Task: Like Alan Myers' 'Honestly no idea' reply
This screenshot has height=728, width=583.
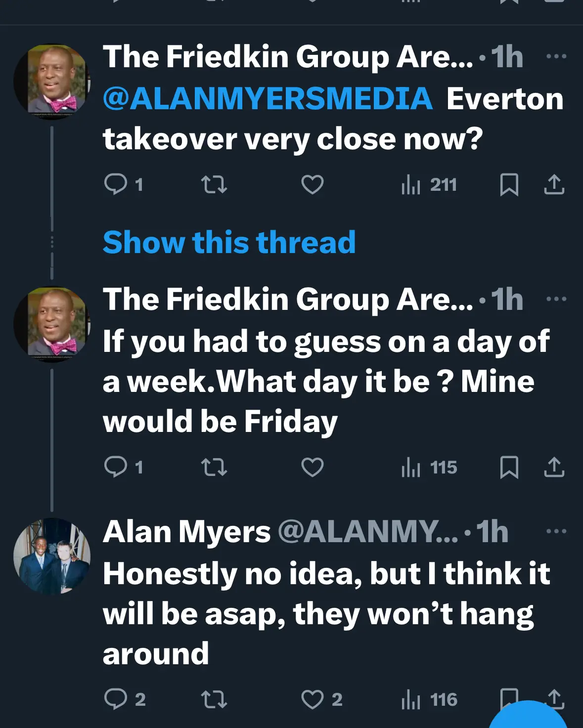Action: click(x=313, y=699)
